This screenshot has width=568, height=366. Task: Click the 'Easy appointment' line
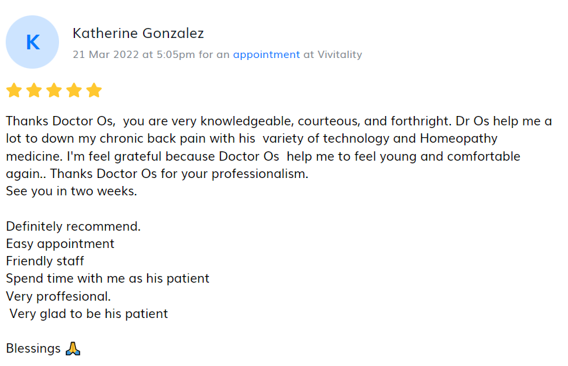[x=60, y=244]
